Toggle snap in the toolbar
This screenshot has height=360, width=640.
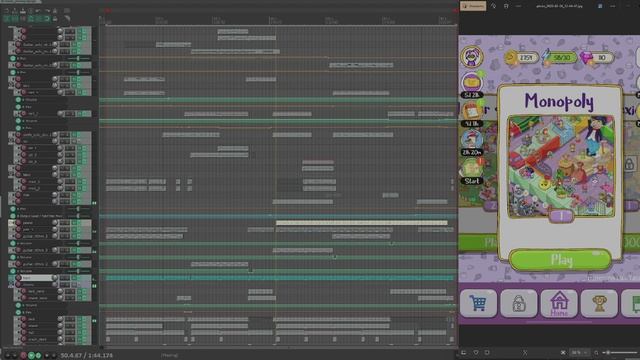[x=47, y=19]
